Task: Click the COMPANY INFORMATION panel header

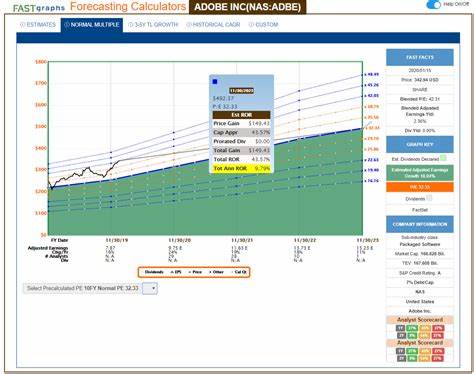Action: tap(420, 224)
